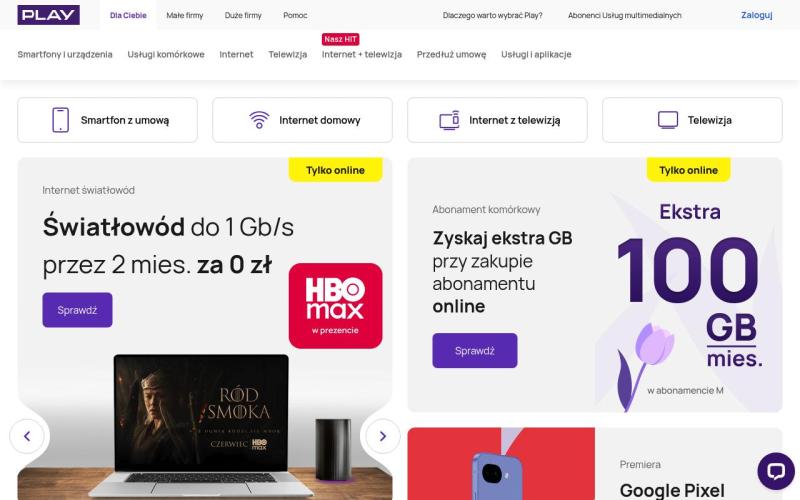Image resolution: width=800 pixels, height=500 pixels.
Task: Advance to next carousel slide
Action: (x=383, y=436)
